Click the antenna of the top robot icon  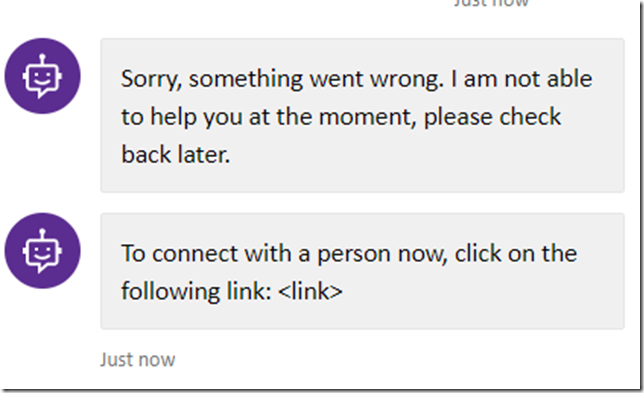[42, 60]
